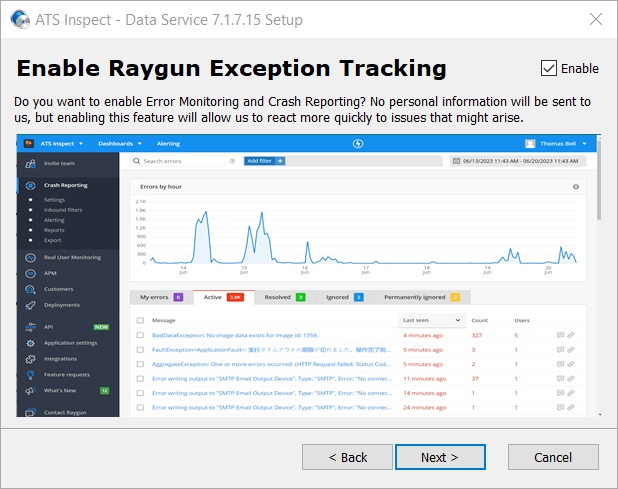Click the Invite team icon

click(30, 164)
